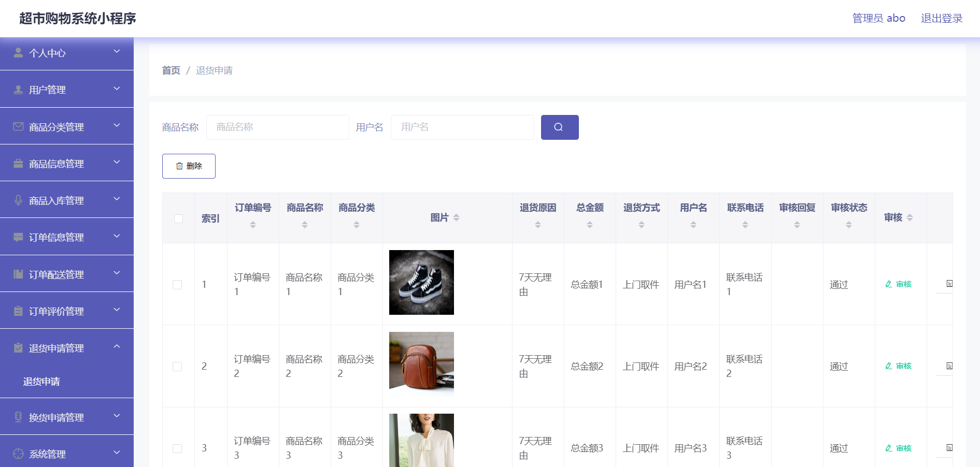The height and width of the screenshot is (467, 980).
Task: Click the detail icon in row 1
Action: [949, 284]
